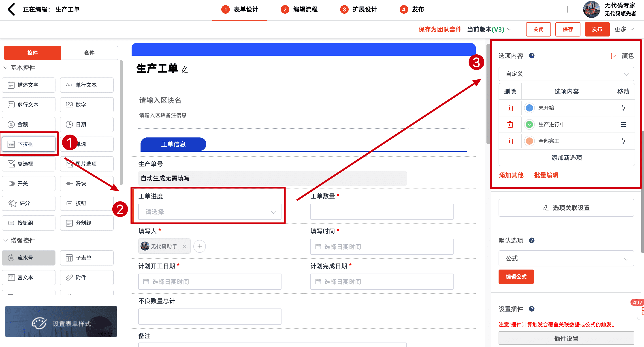The width and height of the screenshot is (644, 347).
Task: Add the 复选框 control
Action: click(28, 164)
